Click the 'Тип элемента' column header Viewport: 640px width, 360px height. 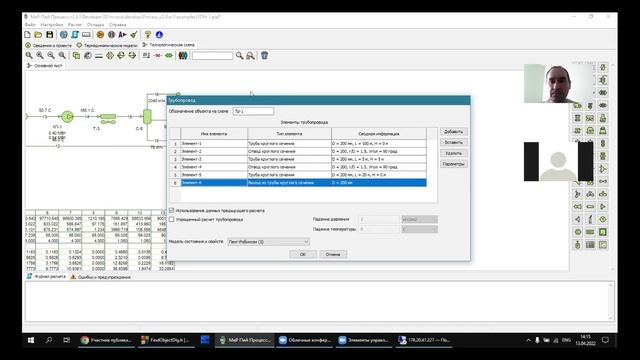point(289,133)
